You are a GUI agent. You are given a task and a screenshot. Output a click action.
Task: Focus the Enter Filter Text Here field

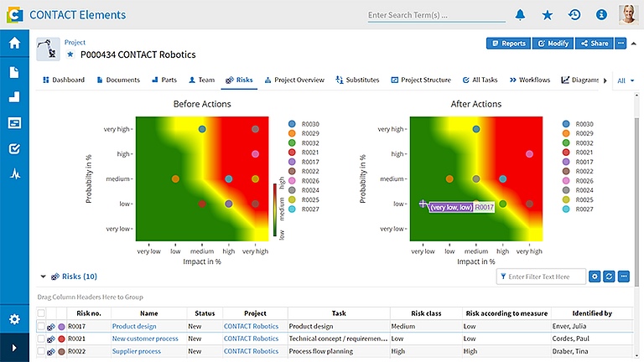tap(541, 277)
